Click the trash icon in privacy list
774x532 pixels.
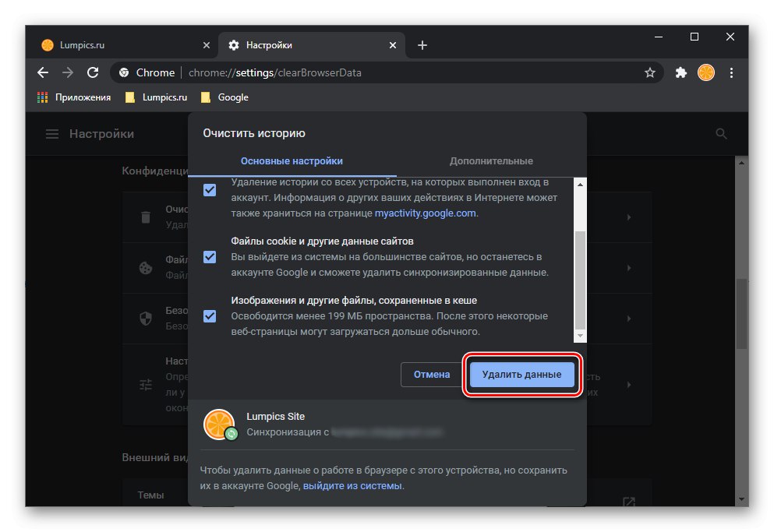pyautogui.click(x=146, y=217)
